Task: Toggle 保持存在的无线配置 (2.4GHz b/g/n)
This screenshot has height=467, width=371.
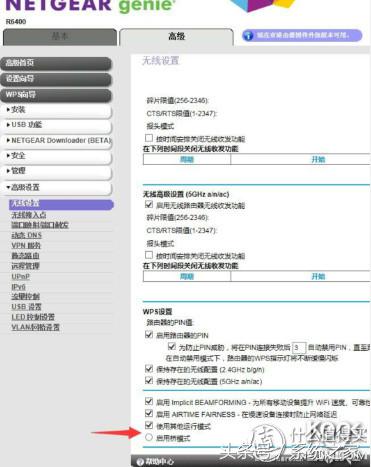Action: pyautogui.click(x=149, y=369)
